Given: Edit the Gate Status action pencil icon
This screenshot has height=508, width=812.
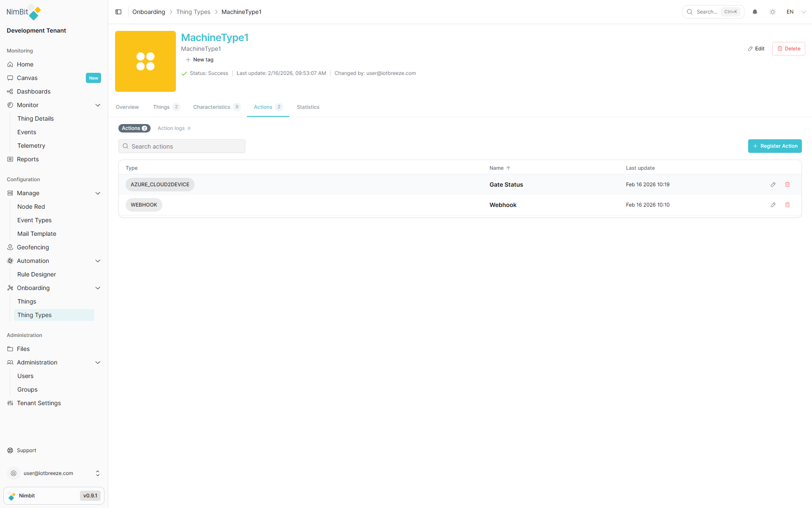Looking at the screenshot, I should pos(773,185).
